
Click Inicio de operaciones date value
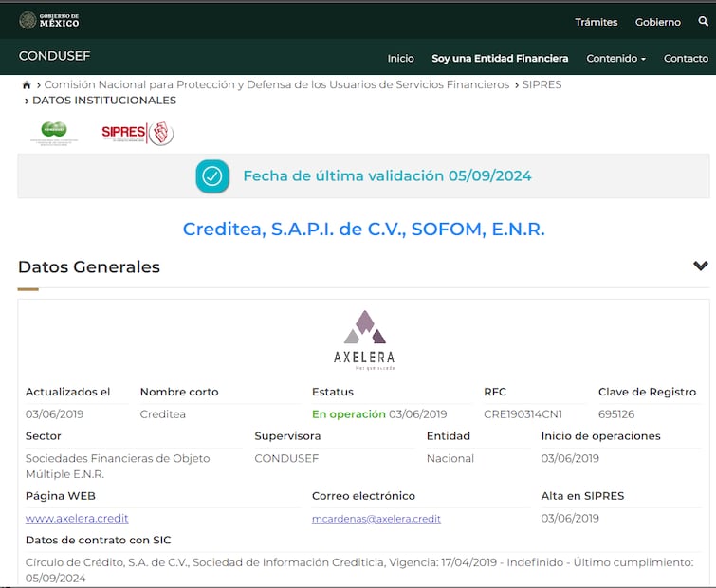click(x=570, y=458)
